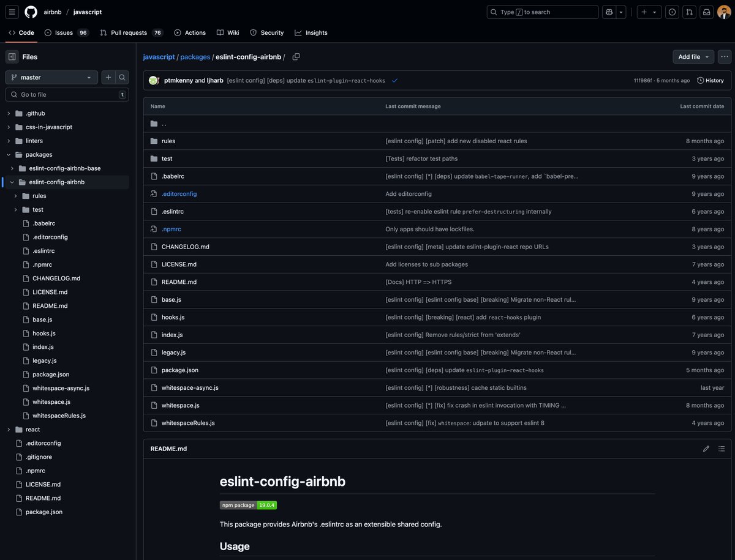Edit README with the pencil icon

tap(706, 449)
